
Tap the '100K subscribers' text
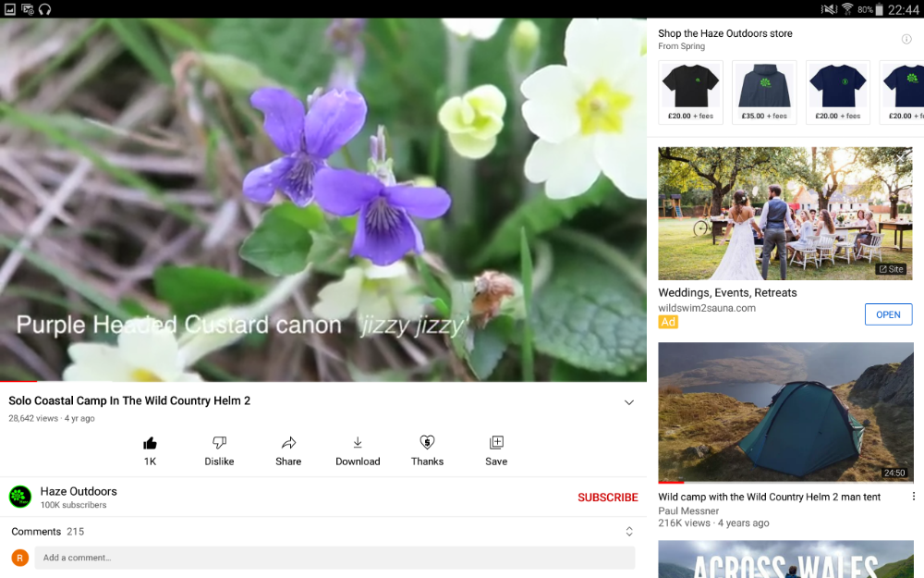coord(73,505)
